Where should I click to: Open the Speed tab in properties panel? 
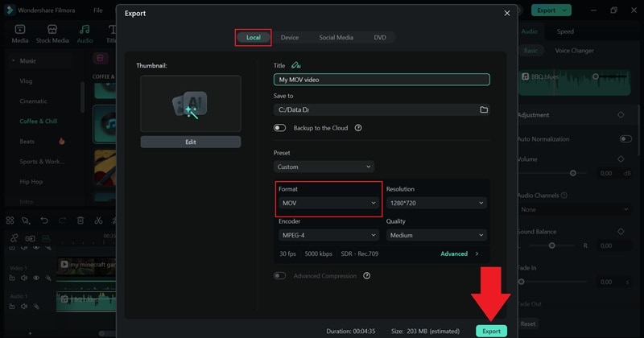tap(565, 31)
